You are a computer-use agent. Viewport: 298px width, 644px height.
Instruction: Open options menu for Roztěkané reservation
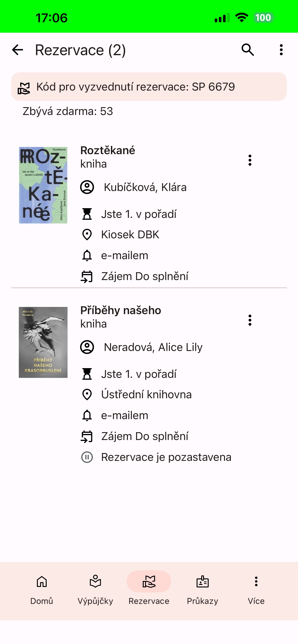tap(250, 160)
